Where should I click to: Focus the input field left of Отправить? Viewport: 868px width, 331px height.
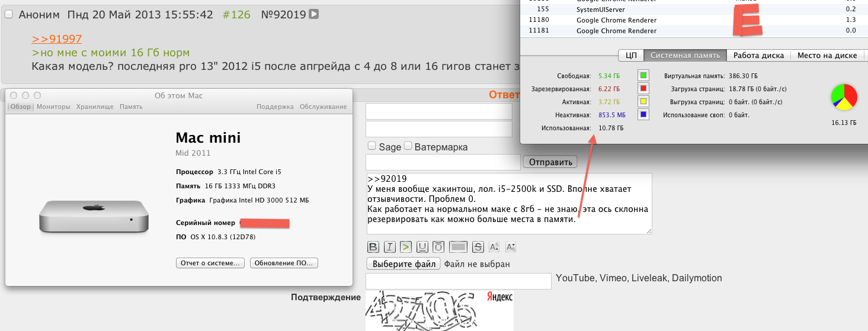click(x=443, y=162)
